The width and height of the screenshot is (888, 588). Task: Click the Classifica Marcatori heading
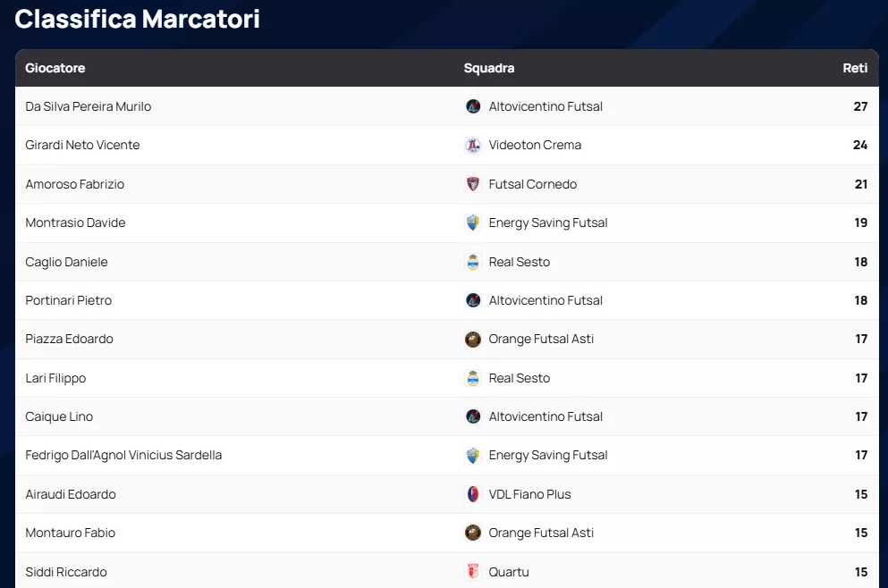138,18
